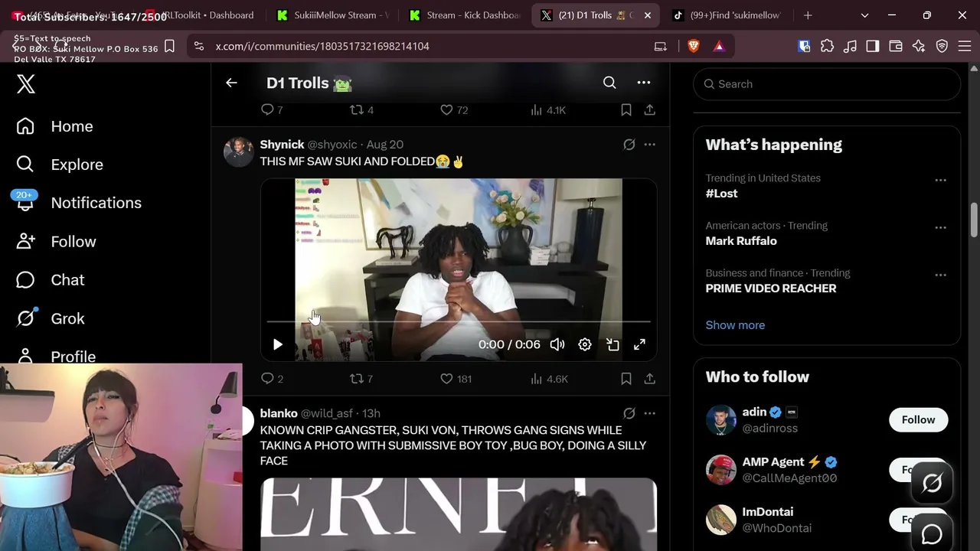This screenshot has height=551, width=980.
Task: Bookmark the Shynick post
Action: 626,379
